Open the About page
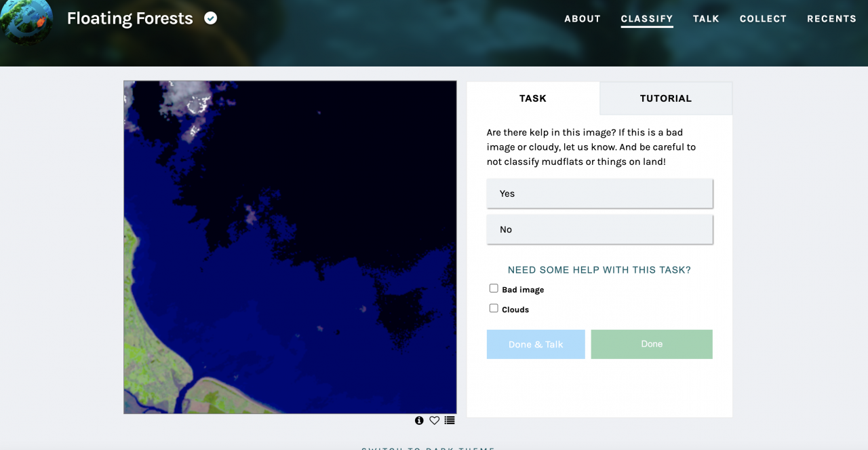The width and height of the screenshot is (868, 450). pos(583,19)
